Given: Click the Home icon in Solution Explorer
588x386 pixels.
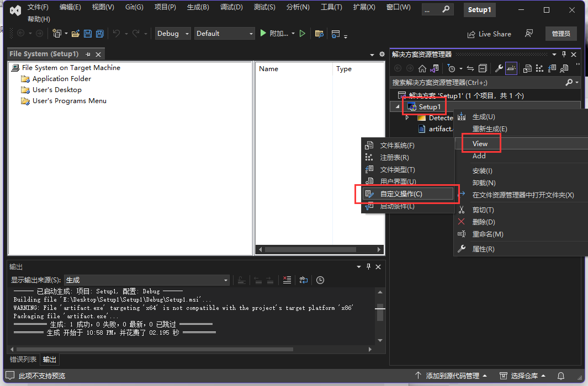Looking at the screenshot, I should pyautogui.click(x=422, y=68).
